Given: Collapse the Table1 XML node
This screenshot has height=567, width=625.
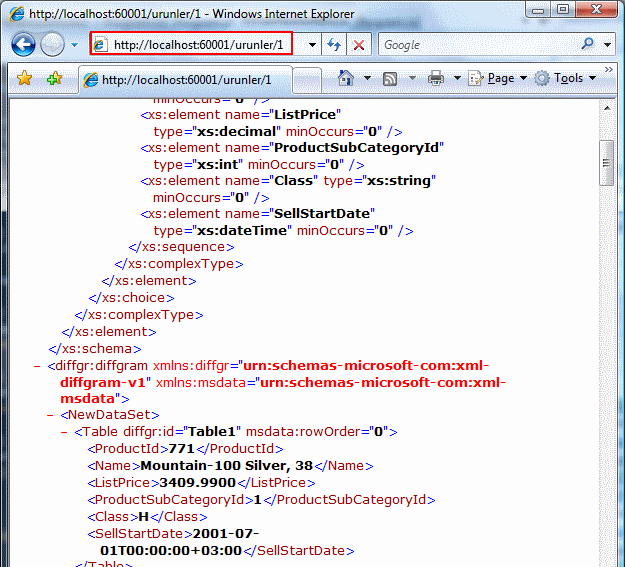Looking at the screenshot, I should pyautogui.click(x=65, y=432).
